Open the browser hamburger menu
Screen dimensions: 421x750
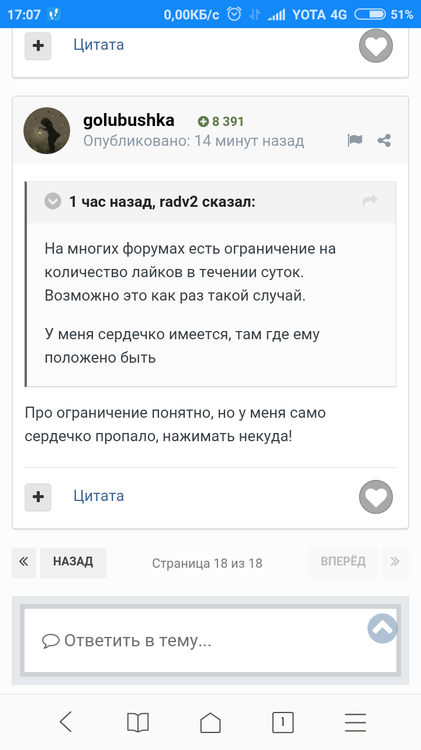click(x=355, y=722)
